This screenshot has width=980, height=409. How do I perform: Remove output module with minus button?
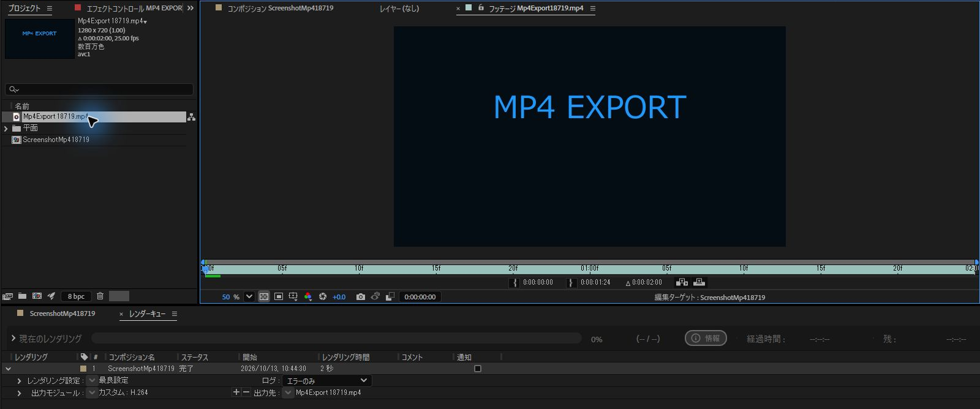click(246, 392)
